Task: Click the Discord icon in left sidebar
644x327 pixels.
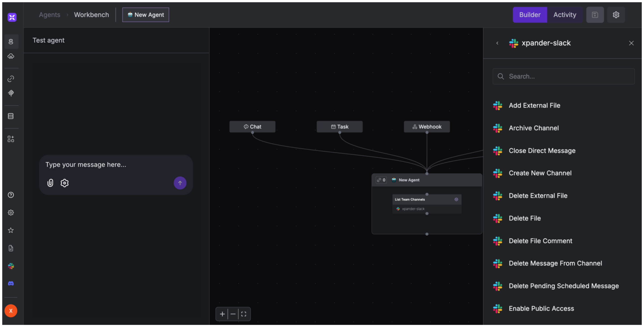Action: coord(11,283)
